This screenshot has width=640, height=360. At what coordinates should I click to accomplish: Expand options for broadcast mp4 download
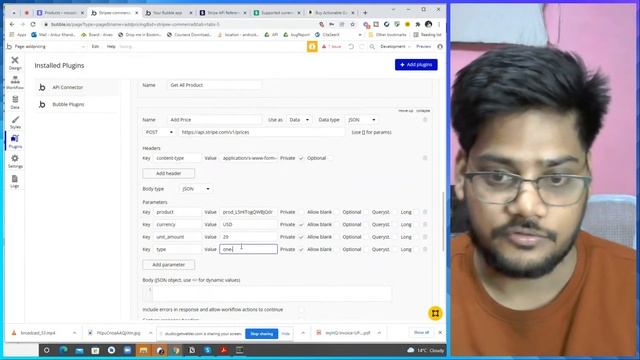tap(74, 333)
